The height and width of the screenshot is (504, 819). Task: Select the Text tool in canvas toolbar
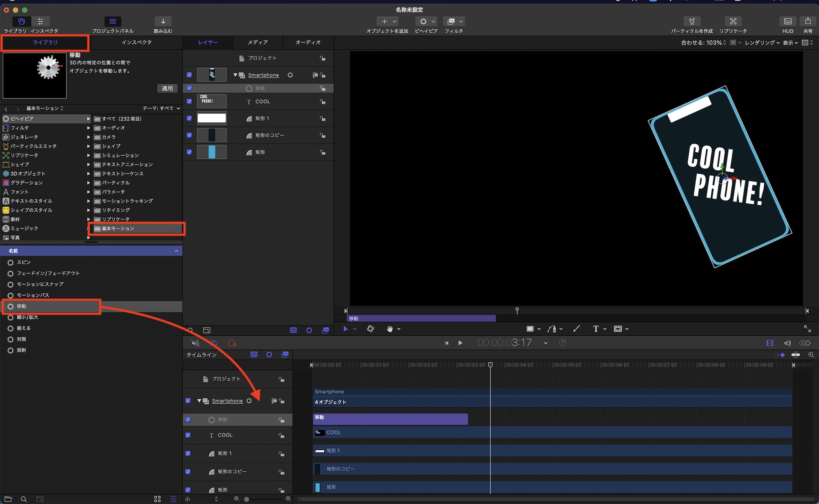596,329
